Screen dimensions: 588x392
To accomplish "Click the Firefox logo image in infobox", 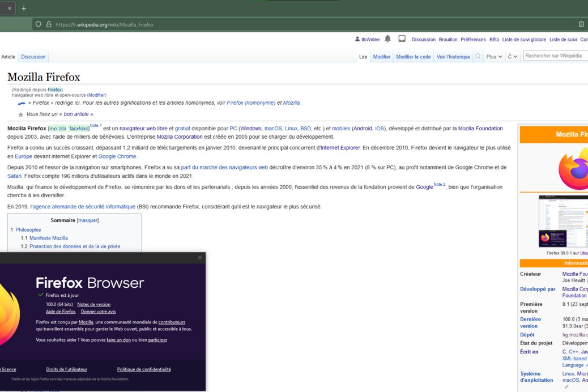I will point(573,168).
